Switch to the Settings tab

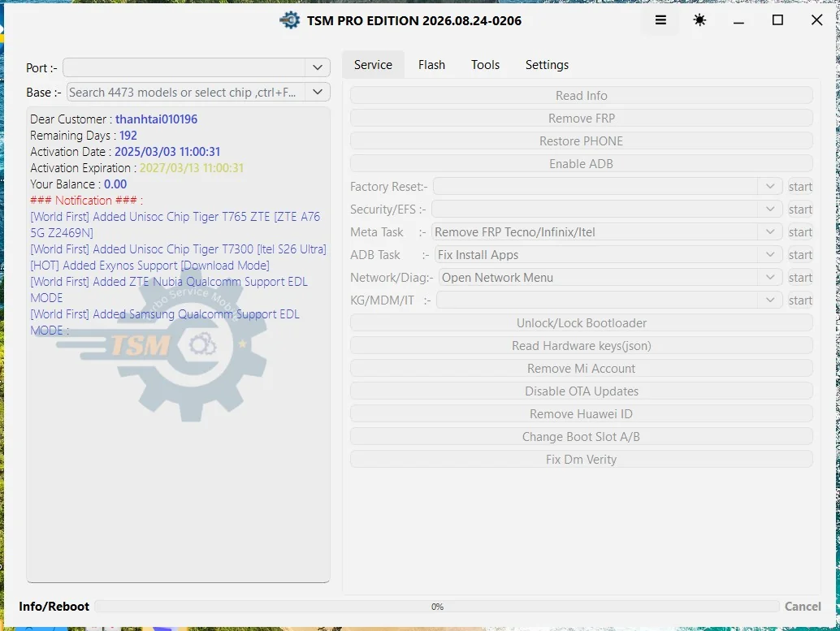pyautogui.click(x=547, y=65)
